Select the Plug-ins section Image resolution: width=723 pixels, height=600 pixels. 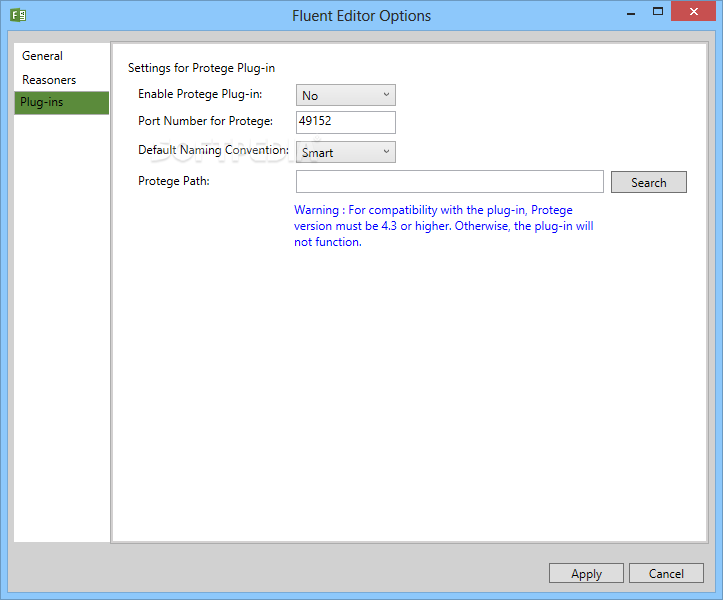61,102
